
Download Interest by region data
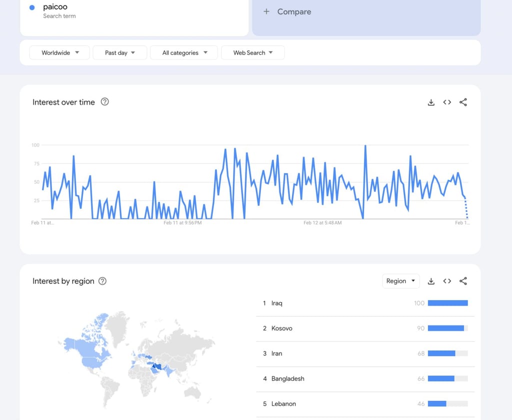(431, 281)
